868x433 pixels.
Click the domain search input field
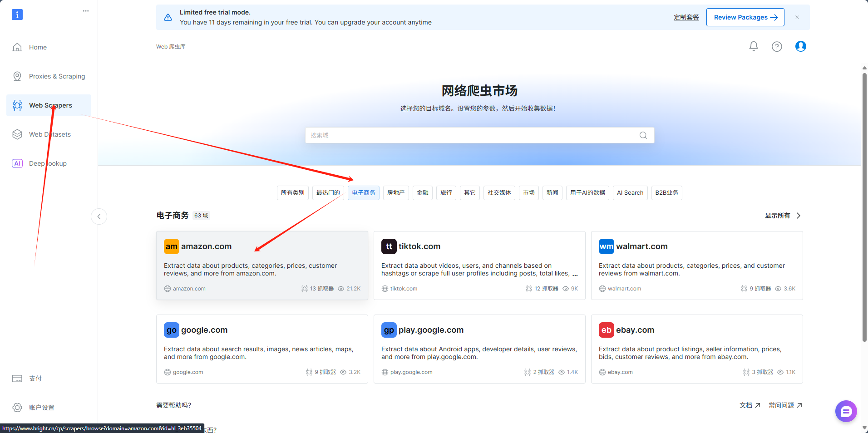pos(479,135)
